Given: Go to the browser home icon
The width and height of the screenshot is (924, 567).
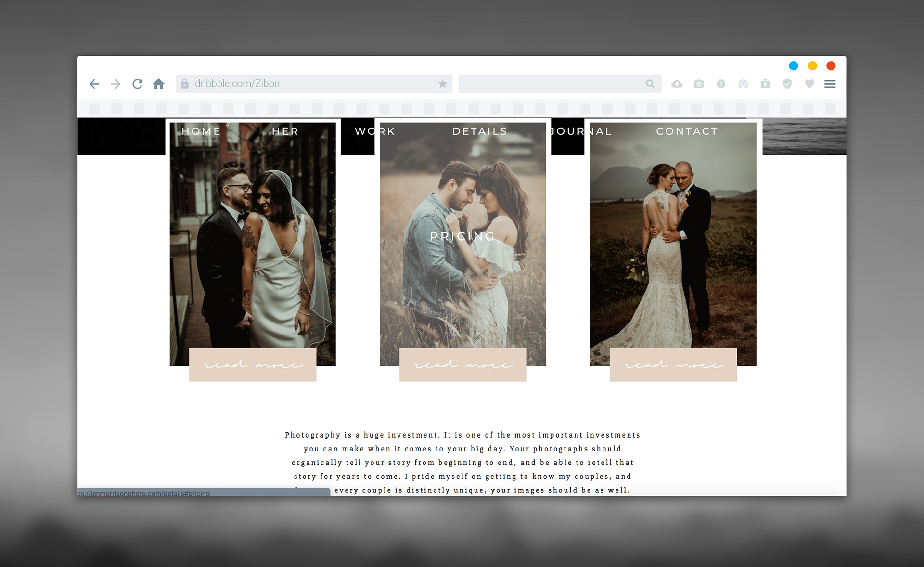Looking at the screenshot, I should coord(159,84).
